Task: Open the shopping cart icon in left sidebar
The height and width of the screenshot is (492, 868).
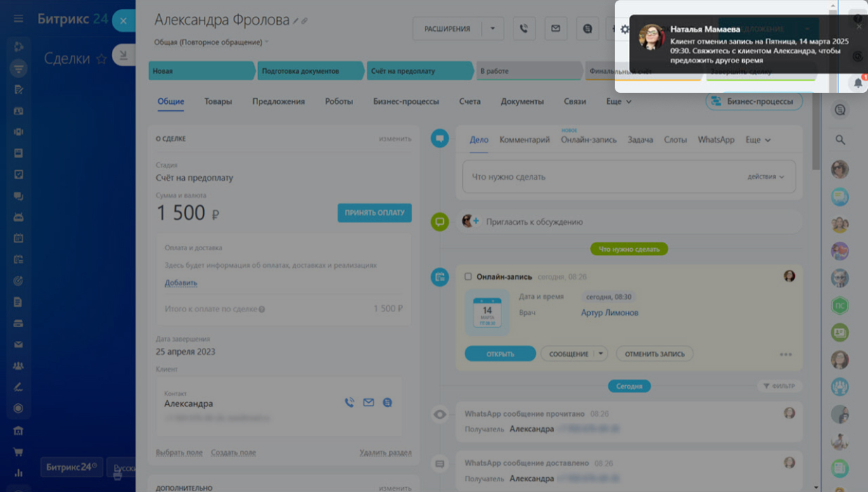Action: (18, 452)
